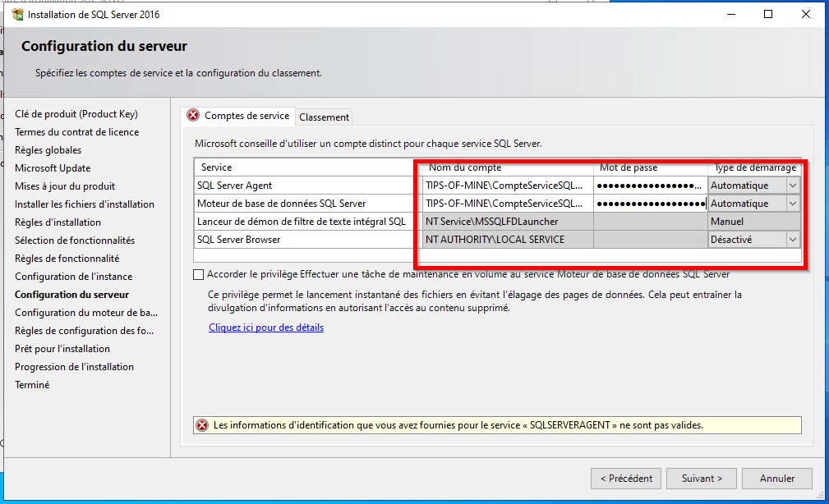Select the NT AUTHORITY\LOCAL SERVICE account cell

coord(508,240)
